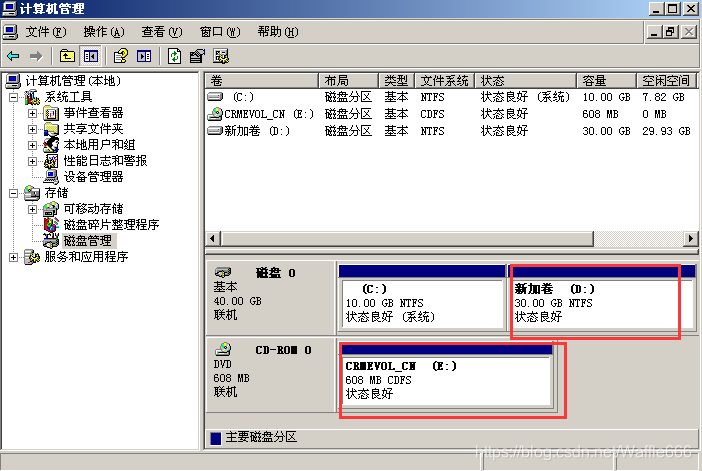Click the 主要磁盘分区 legend color square

click(216, 438)
